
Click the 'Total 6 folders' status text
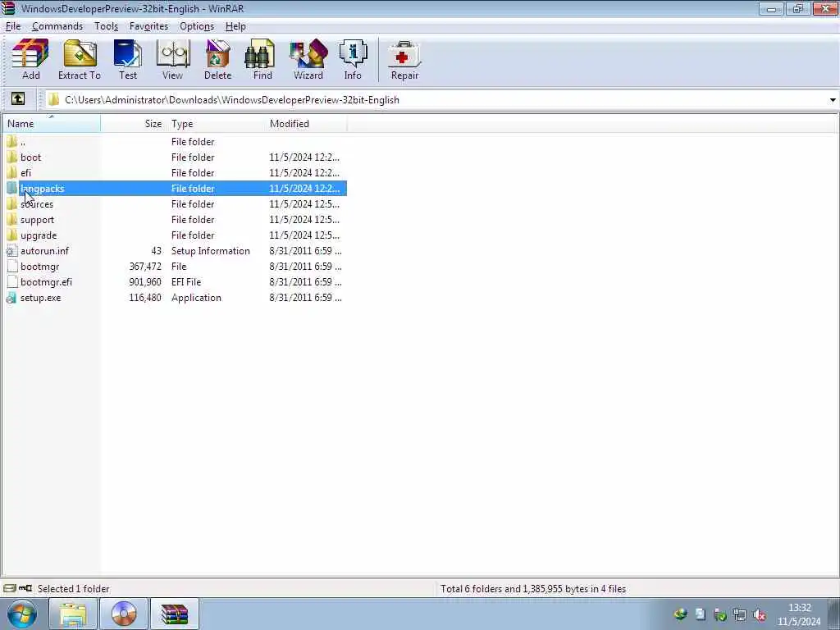533,588
